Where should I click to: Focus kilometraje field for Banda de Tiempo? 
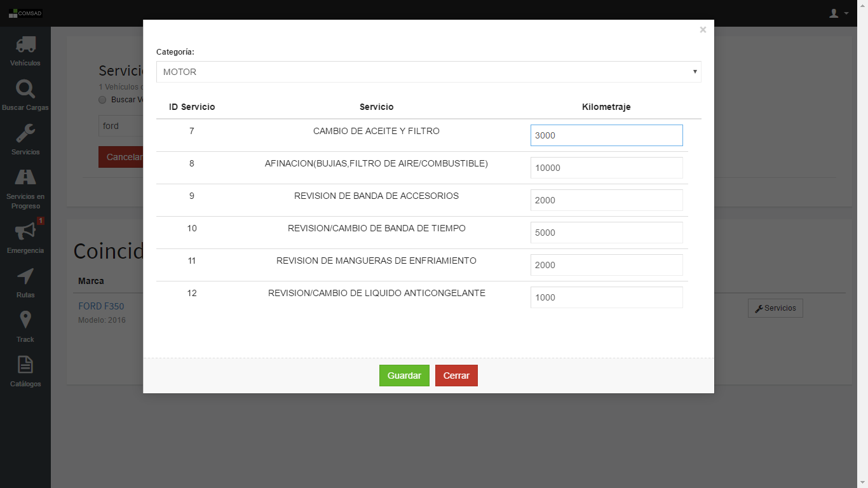tap(606, 233)
